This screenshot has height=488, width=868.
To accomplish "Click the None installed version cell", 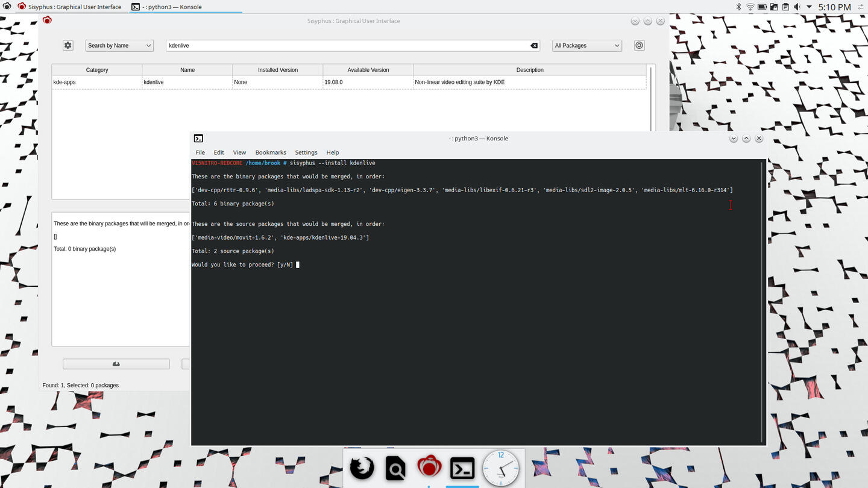I will 278,82.
